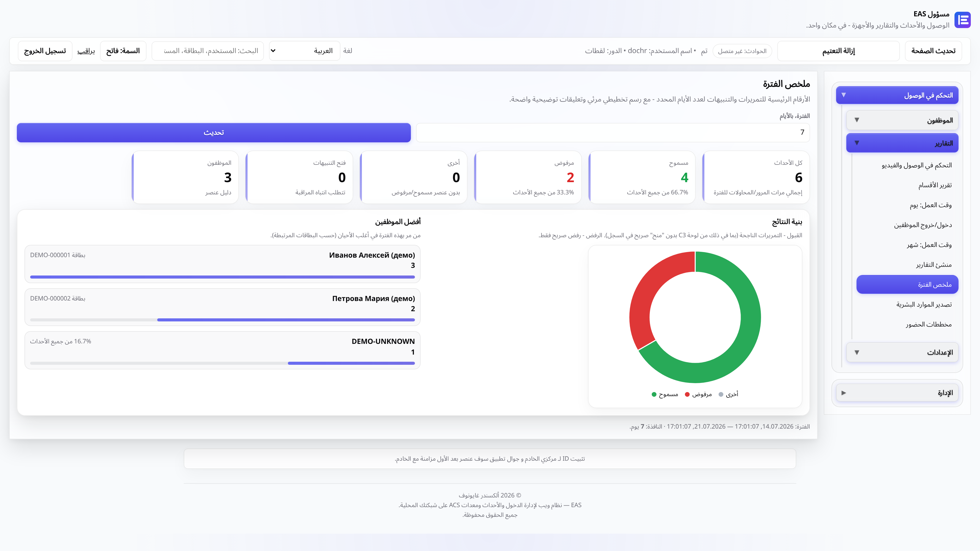
Task: Click the red denied segment of donut chart
Action: pos(647,289)
